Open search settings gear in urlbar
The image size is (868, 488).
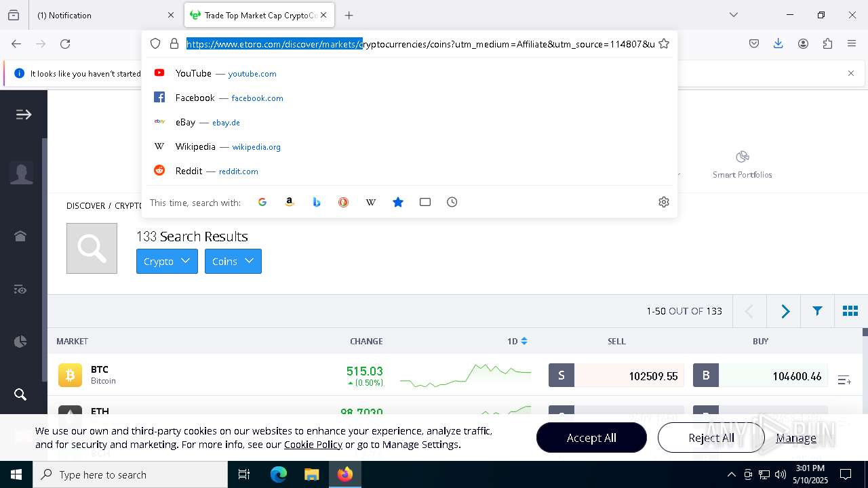pos(664,202)
